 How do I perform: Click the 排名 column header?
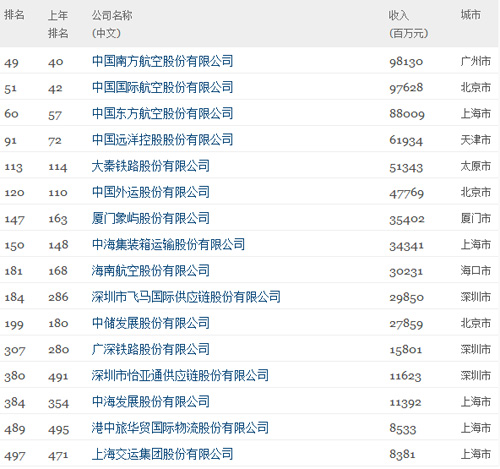14,15
